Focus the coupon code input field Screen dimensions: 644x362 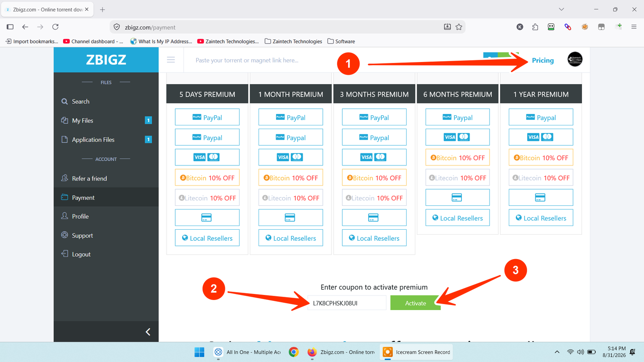pos(347,303)
